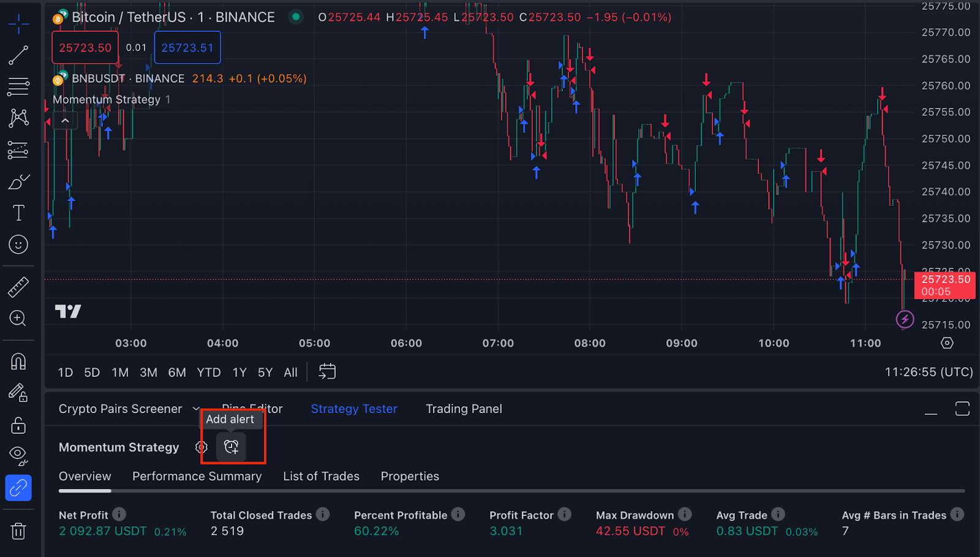This screenshot has width=980, height=557.
Task: Open the go to date calendar
Action: pos(327,371)
